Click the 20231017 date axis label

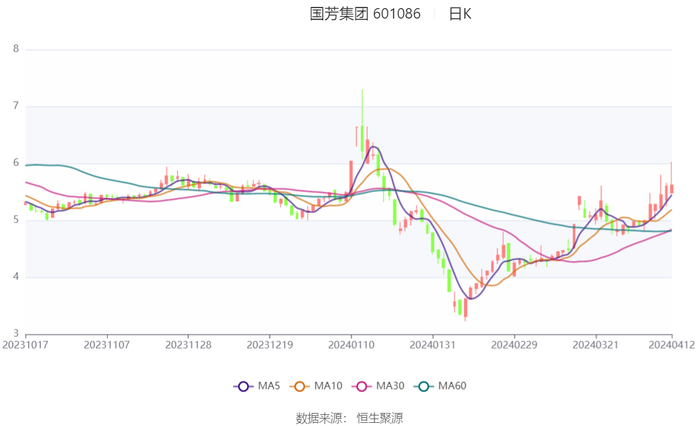tap(25, 345)
